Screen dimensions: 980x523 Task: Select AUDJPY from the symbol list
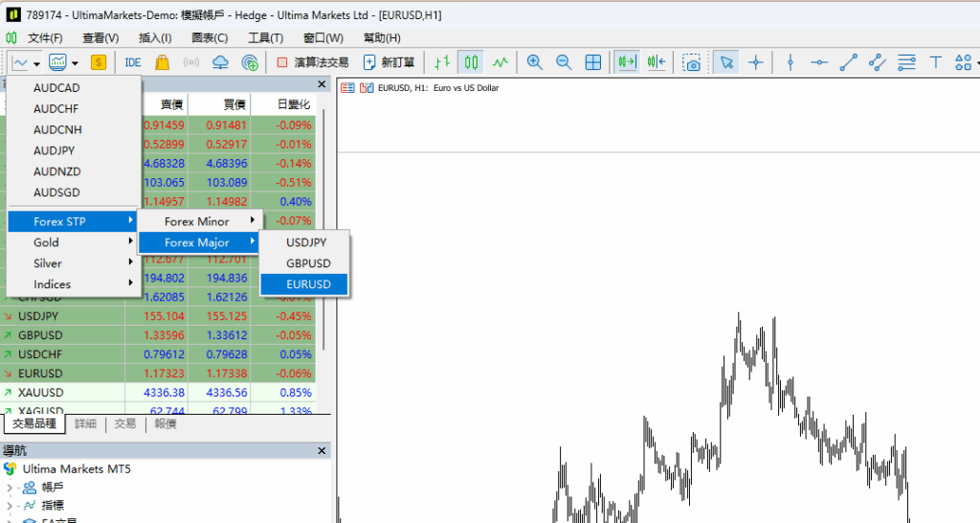[x=74, y=150]
